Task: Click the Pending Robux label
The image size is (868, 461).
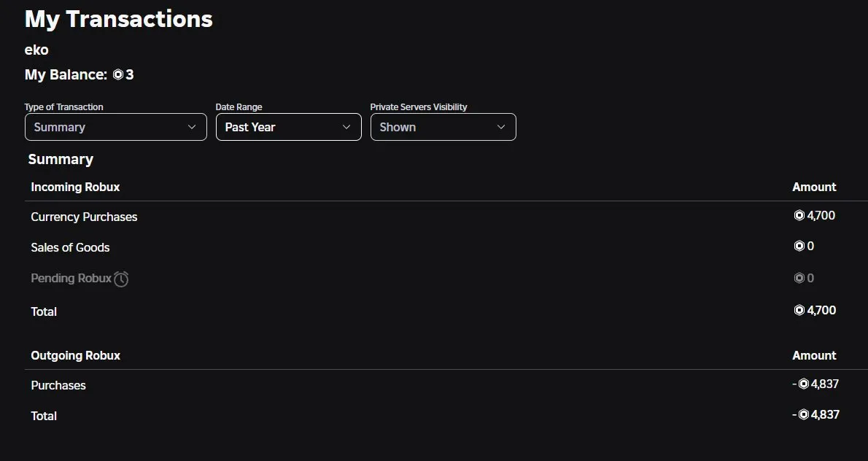Action: [71, 278]
